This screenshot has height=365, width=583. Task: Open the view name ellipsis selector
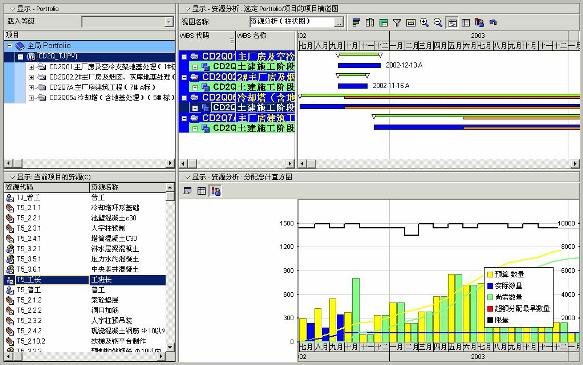[x=339, y=22]
